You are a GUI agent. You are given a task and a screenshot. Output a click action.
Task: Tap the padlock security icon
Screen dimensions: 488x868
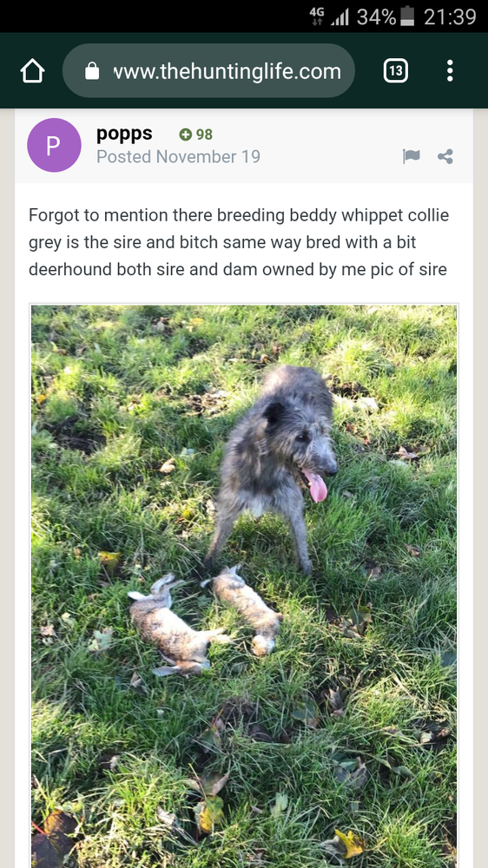(92, 71)
